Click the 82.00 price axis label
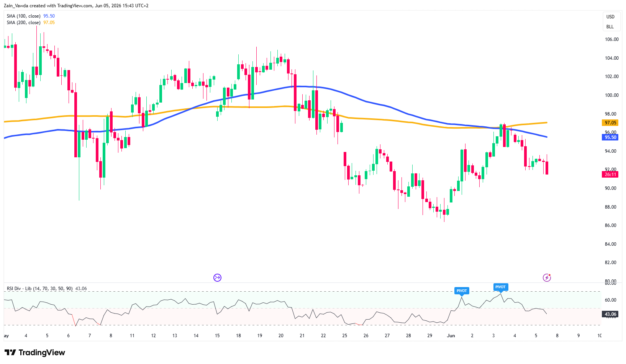This screenshot has height=364, width=626. [x=611, y=263]
